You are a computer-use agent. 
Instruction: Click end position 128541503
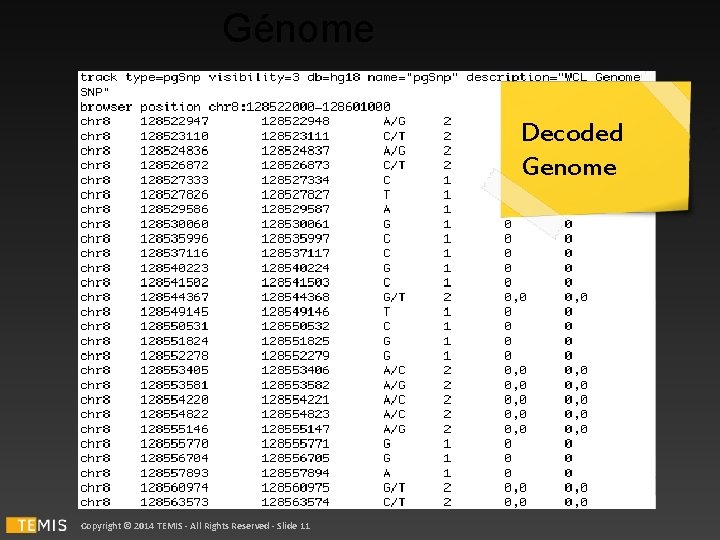tap(295, 282)
